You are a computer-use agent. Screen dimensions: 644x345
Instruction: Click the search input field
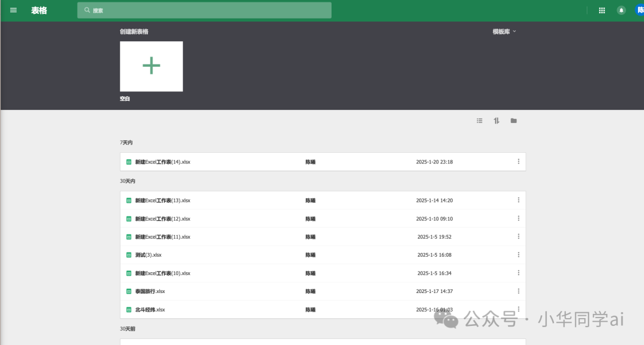coord(204,10)
